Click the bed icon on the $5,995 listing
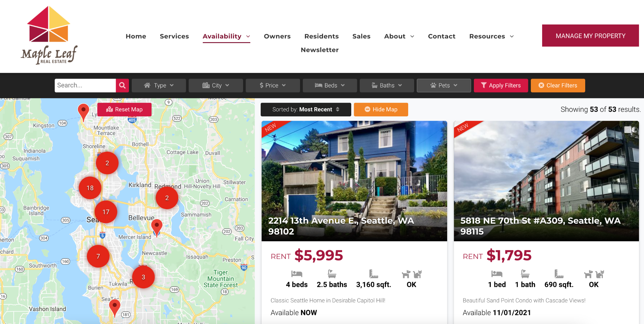644x324 pixels. pos(297,274)
